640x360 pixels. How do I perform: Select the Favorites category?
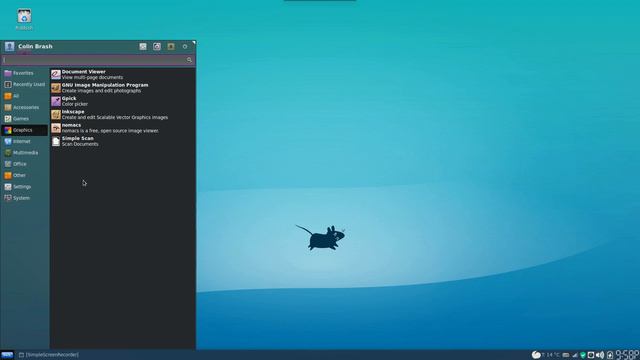[24, 73]
